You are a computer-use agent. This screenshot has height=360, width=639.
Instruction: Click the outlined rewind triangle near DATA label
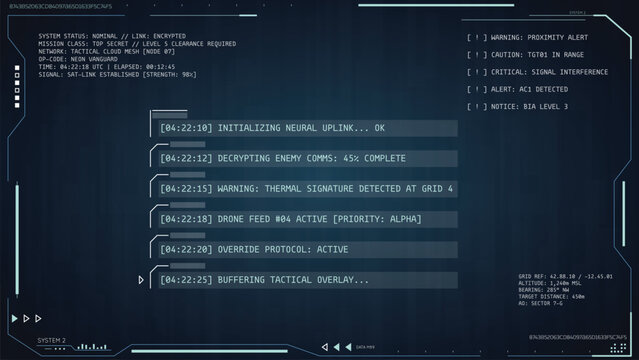point(325,347)
